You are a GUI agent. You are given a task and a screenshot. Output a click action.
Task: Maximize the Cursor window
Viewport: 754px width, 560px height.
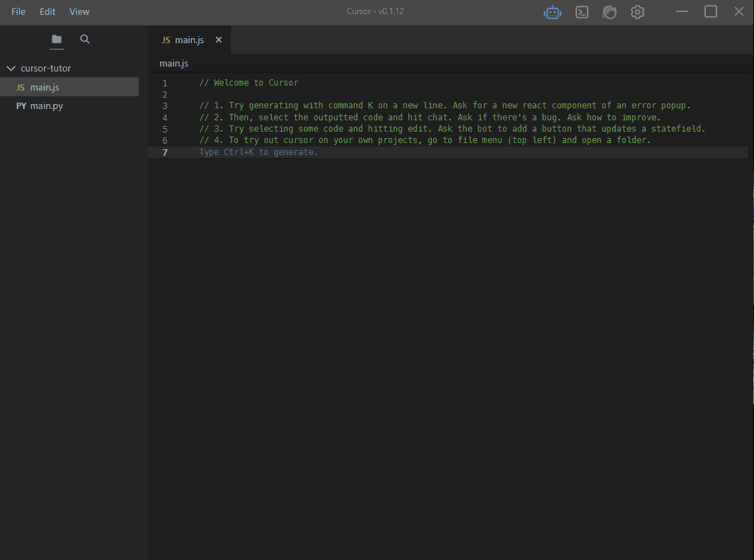click(711, 11)
